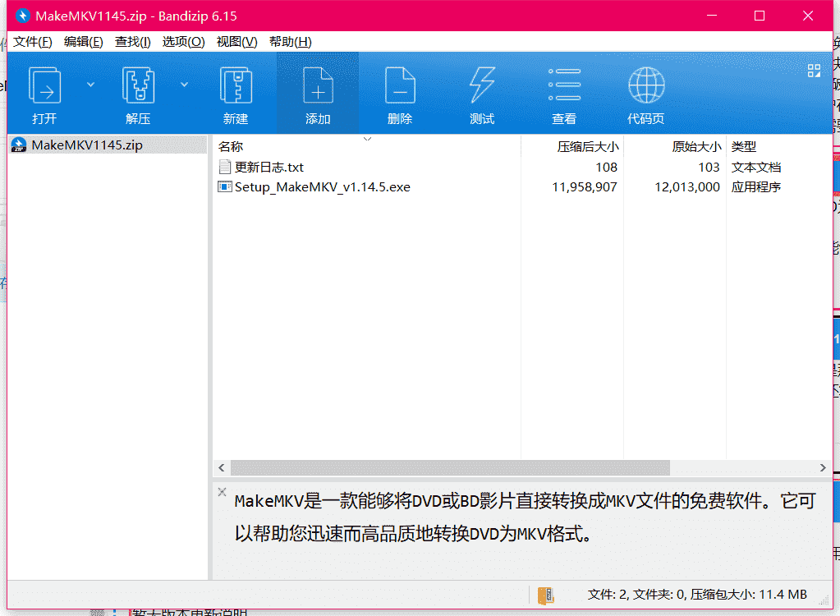Close the archive comment pane

pos(223,492)
